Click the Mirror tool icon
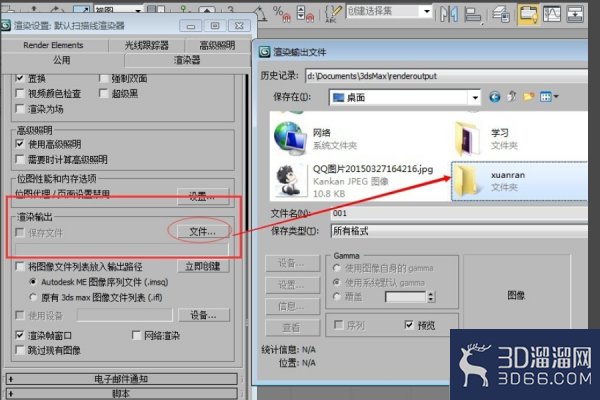The height and width of the screenshot is (400, 600). [x=448, y=14]
